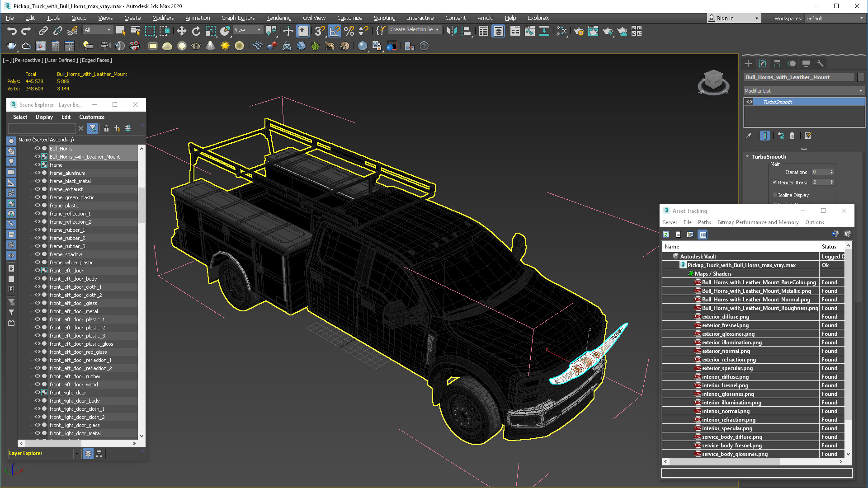Click the Redo arrow icon
Viewport: 868px width, 488px height.
(26, 31)
